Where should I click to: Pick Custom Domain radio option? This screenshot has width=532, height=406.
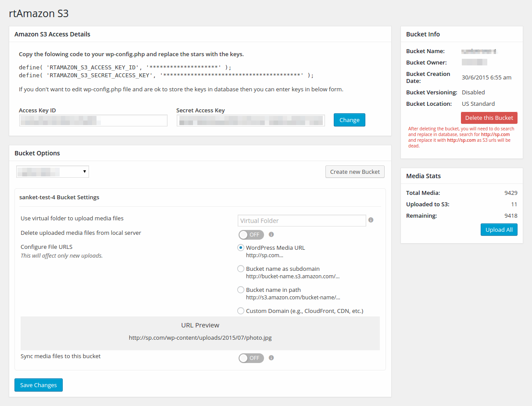coord(241,311)
